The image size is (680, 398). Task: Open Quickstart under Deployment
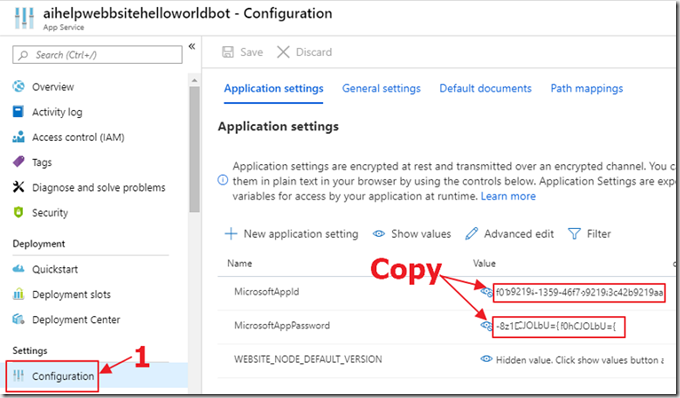[x=45, y=269]
